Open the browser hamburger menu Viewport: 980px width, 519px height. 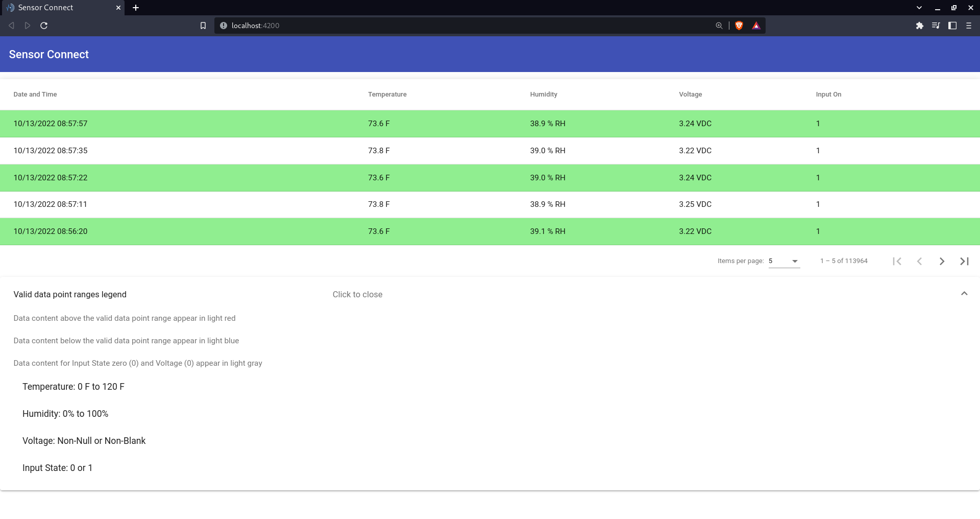pyautogui.click(x=969, y=26)
